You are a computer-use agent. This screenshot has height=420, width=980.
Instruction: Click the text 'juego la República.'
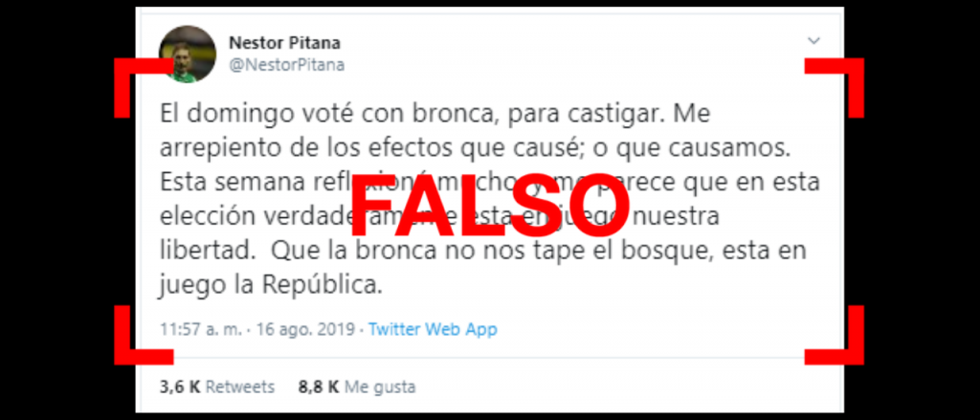pos(270,285)
